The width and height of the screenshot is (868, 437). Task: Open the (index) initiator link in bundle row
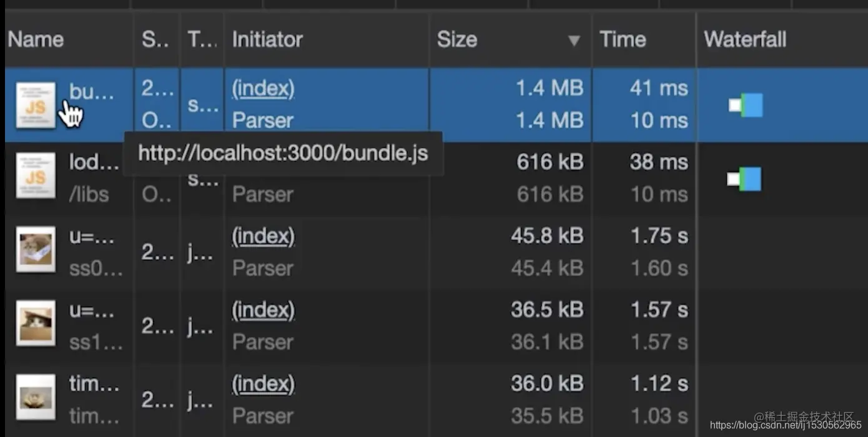[263, 89]
